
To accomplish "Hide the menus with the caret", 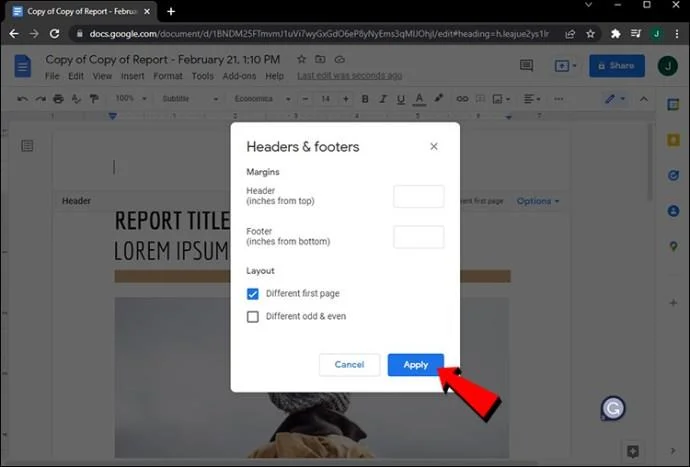I will coord(643,99).
